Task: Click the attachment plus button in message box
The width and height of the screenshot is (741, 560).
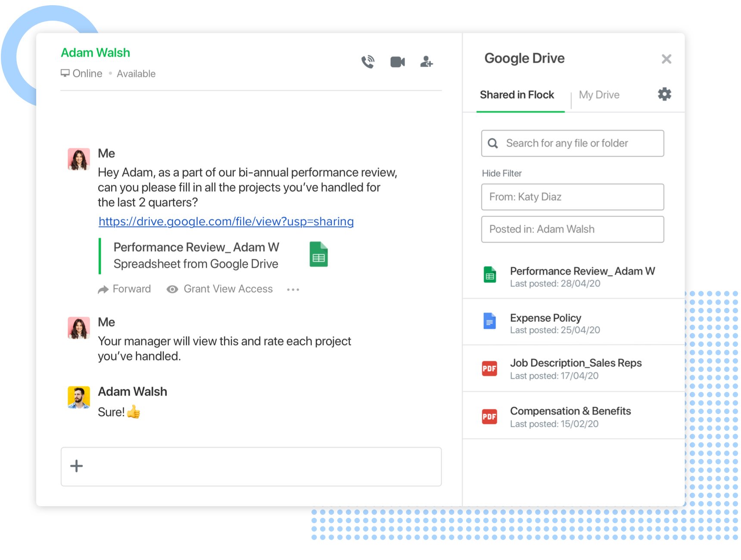Action: pos(76,466)
